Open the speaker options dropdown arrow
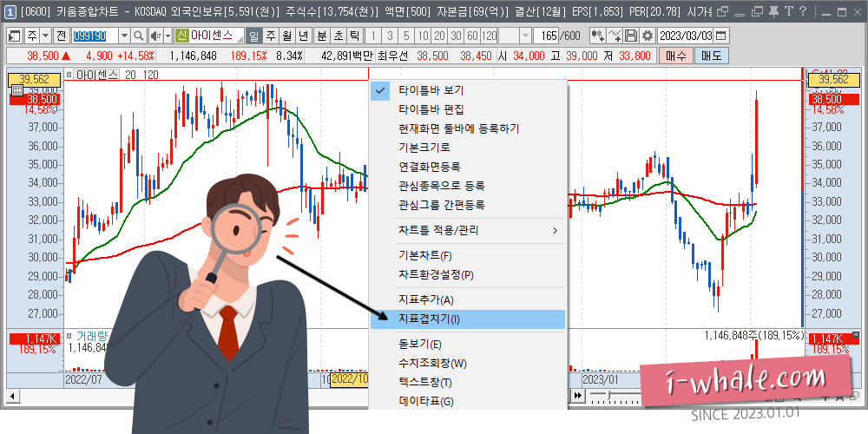The width and height of the screenshot is (868, 434). click(x=168, y=36)
